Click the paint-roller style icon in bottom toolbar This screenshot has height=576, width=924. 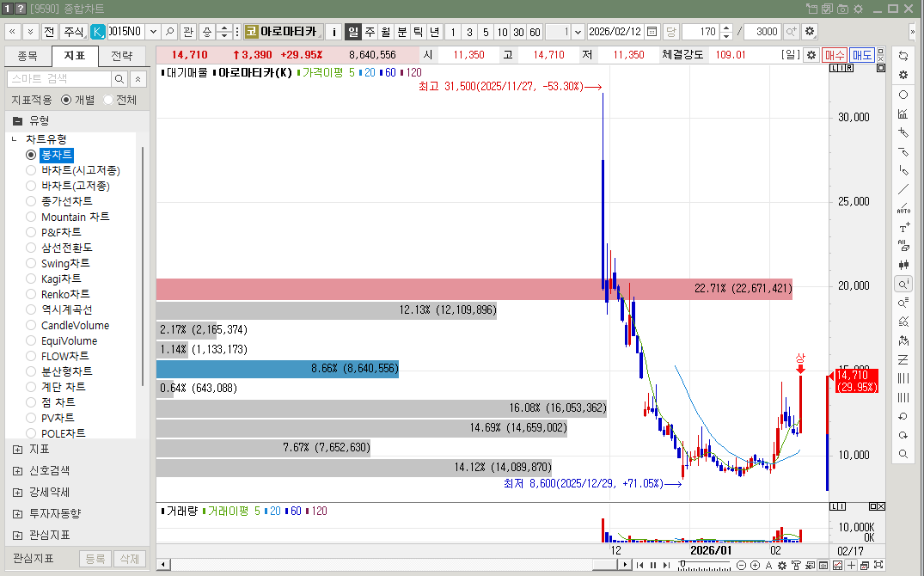(796, 566)
